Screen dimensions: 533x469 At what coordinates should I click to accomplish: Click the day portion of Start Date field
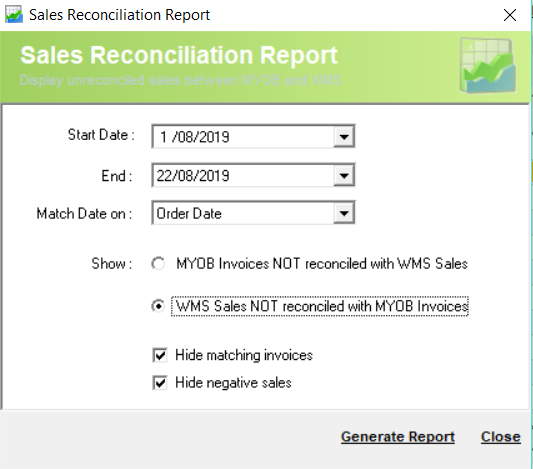(164, 137)
